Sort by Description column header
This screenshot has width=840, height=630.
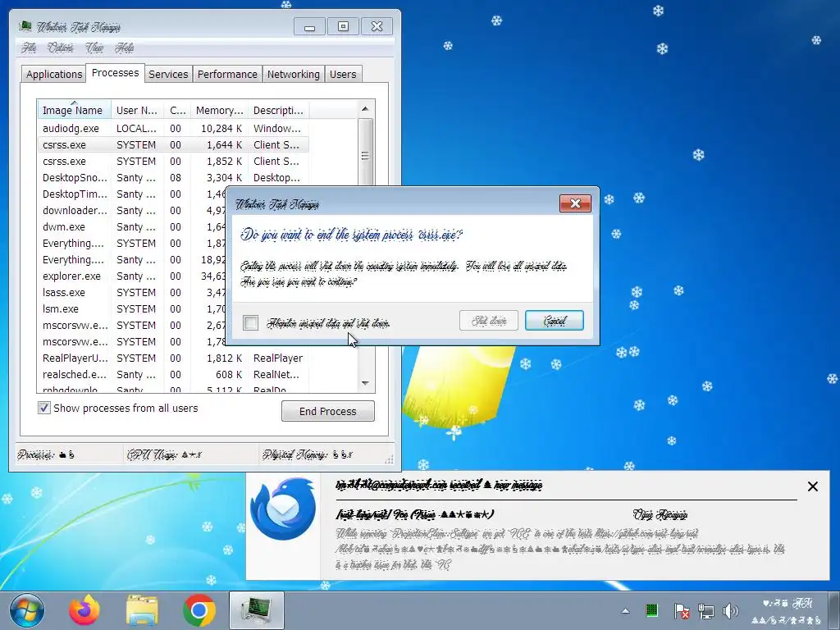279,110
